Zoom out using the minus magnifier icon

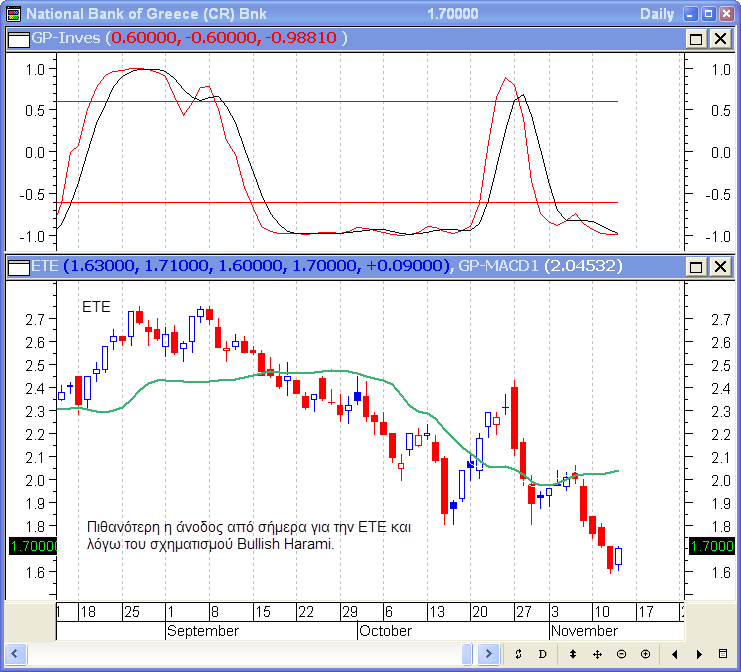(621, 654)
